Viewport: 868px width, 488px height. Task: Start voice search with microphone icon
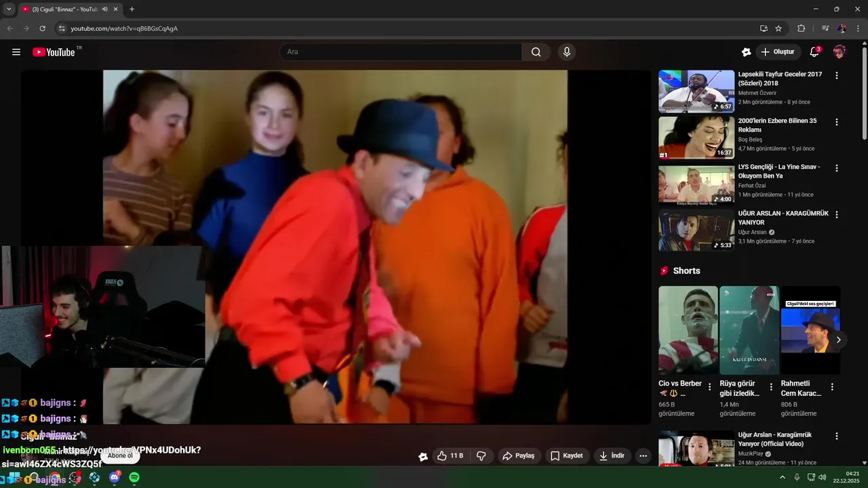click(567, 52)
